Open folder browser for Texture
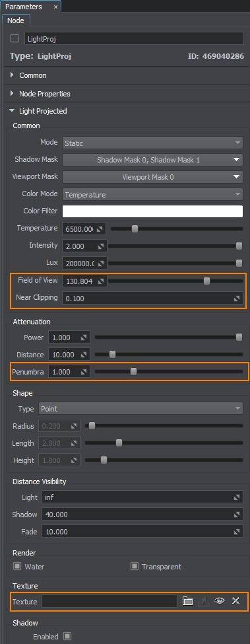 [x=187, y=601]
